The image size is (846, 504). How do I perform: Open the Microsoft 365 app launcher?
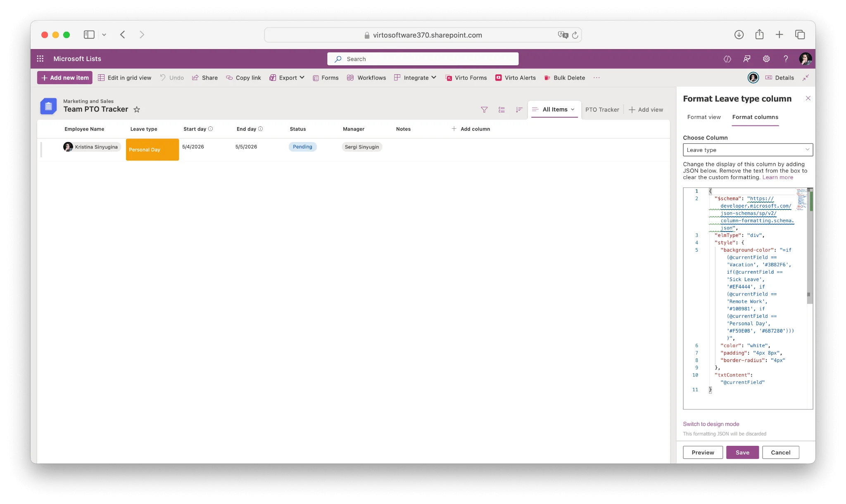tap(40, 59)
